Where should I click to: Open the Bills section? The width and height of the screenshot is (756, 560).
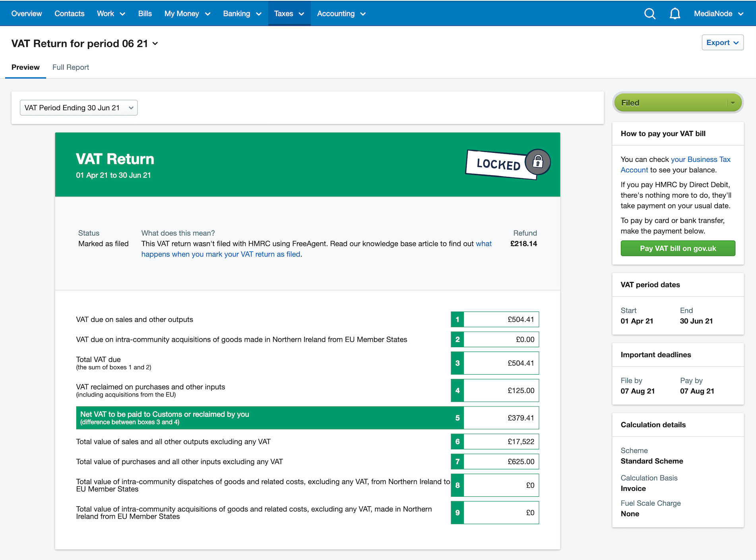pyautogui.click(x=145, y=13)
